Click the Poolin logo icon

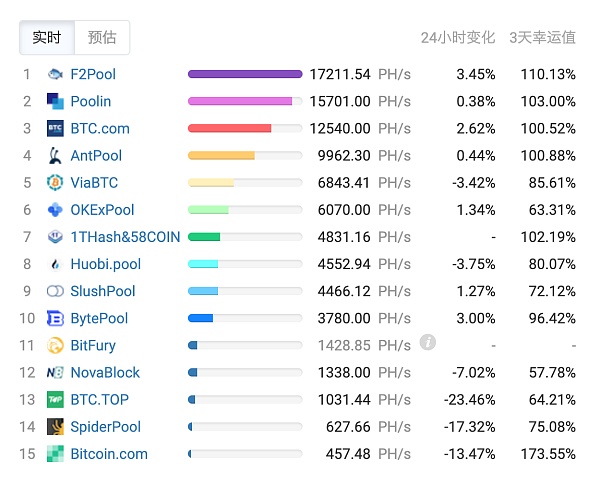(55, 101)
